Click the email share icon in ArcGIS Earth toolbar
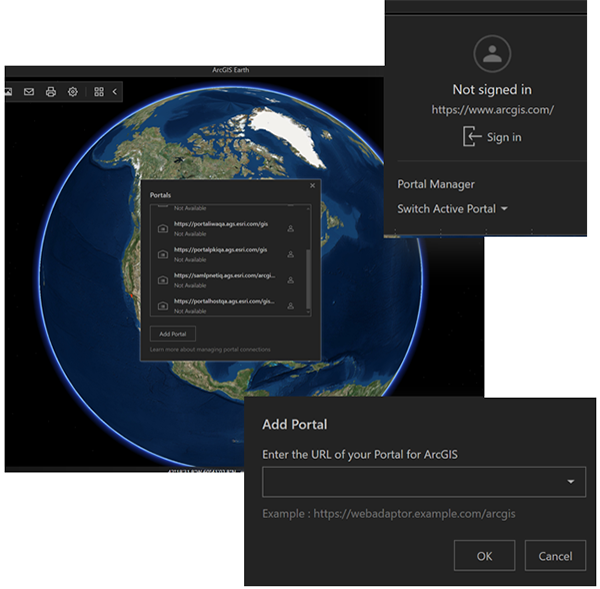 29,92
